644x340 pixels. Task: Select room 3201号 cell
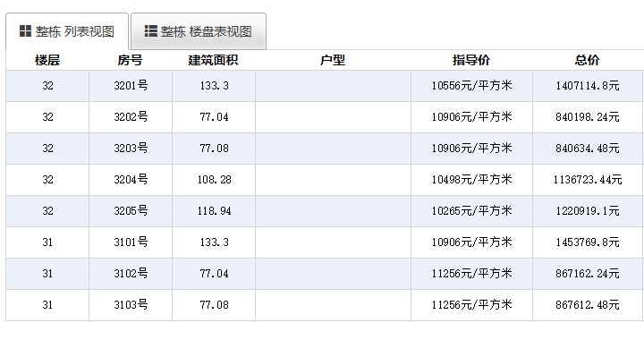tap(131, 86)
